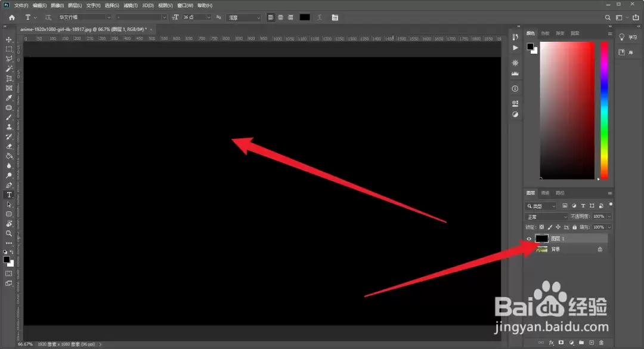644x349 pixels.
Task: Open the Info panel icon
Action: tap(515, 88)
